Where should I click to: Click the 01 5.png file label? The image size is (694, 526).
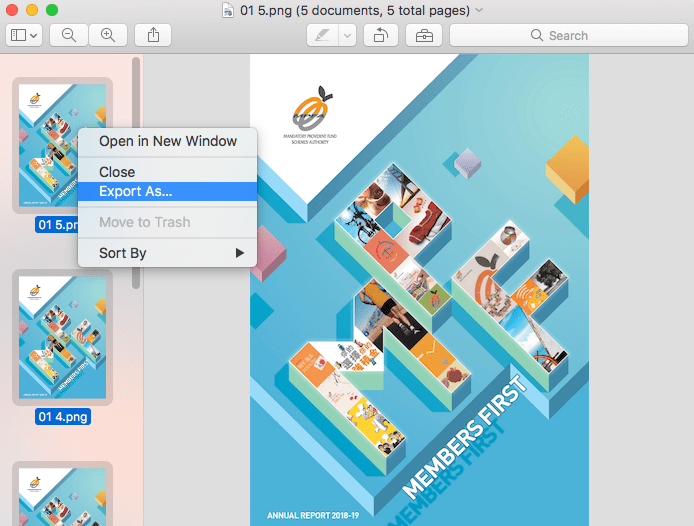click(x=57, y=224)
